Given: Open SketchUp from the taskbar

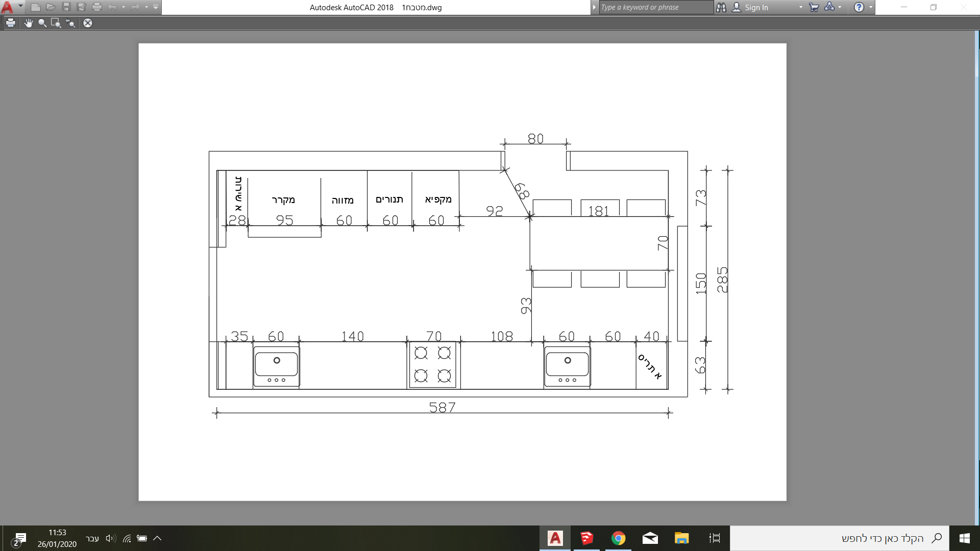Looking at the screenshot, I should click(x=586, y=538).
